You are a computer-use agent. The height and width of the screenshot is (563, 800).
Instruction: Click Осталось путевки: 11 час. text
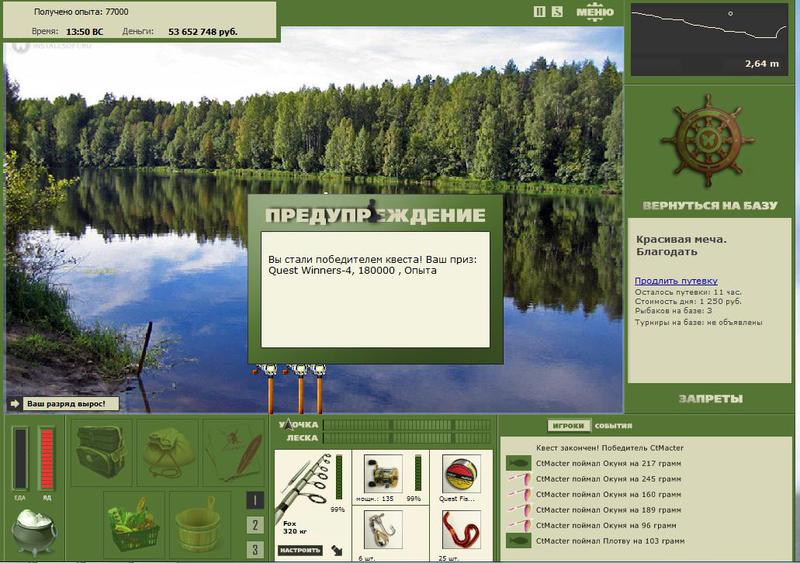(688, 292)
